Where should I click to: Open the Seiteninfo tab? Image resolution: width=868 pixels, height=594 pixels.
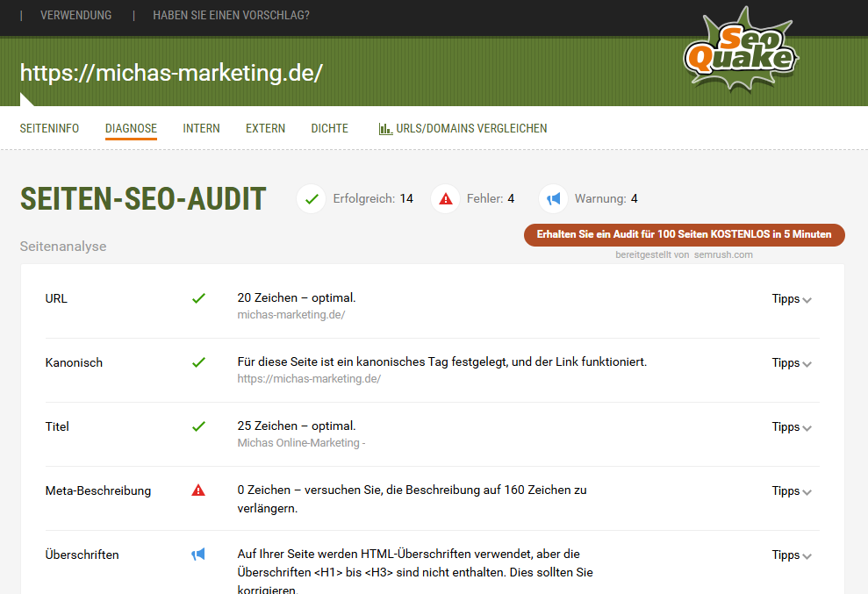tap(49, 128)
